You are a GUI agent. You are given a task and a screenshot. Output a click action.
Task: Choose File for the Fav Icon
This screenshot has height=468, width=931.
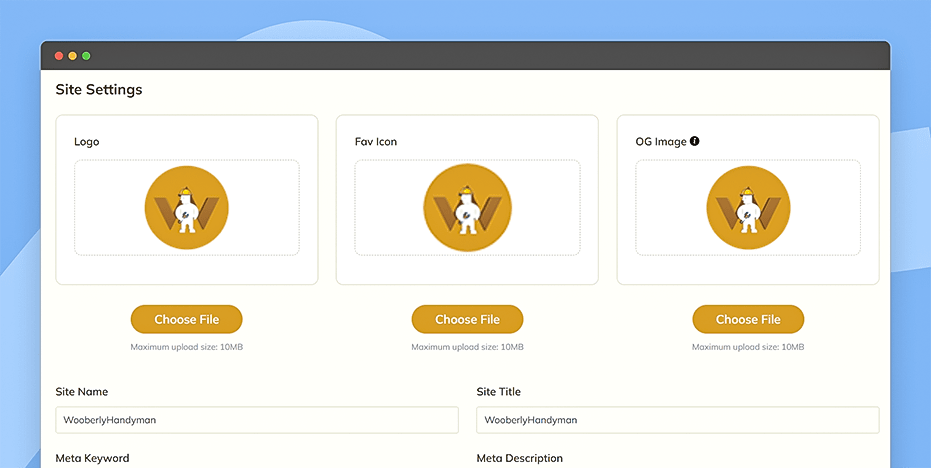[x=467, y=320]
